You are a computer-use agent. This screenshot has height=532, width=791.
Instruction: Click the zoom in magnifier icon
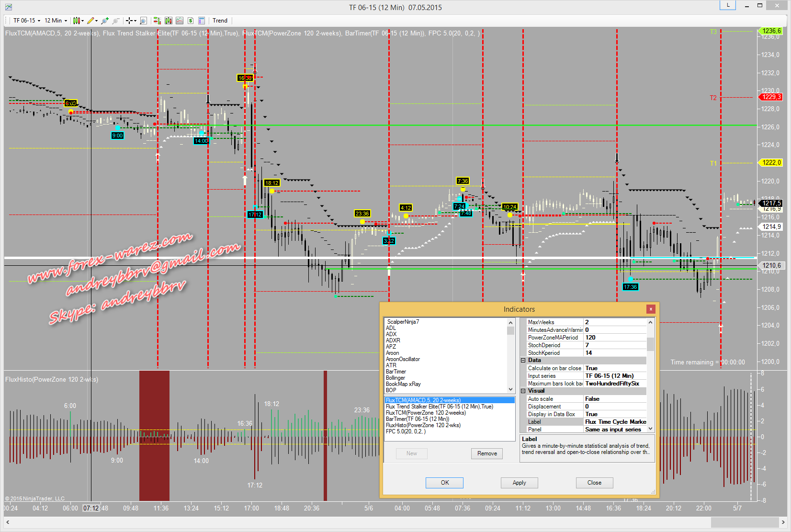[x=105, y=21]
